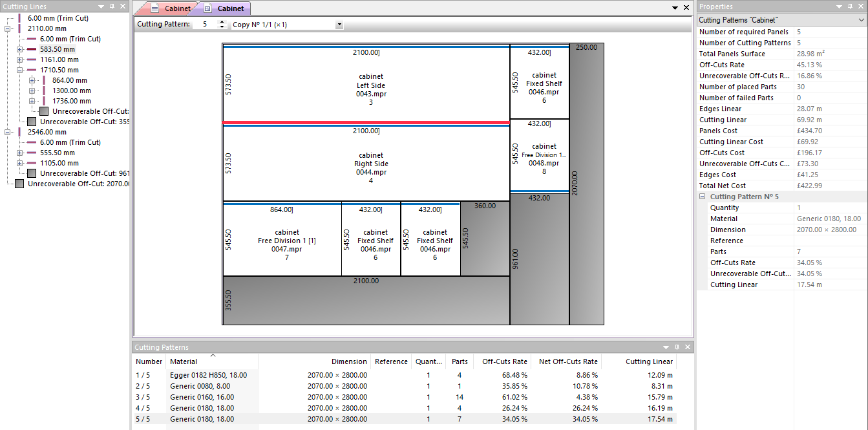Increase the Cutting Pattern number spinner
The image size is (868, 430).
point(222,22)
